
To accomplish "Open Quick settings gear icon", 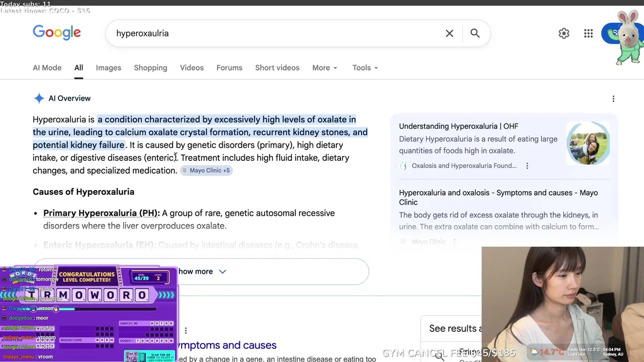I will [x=564, y=33].
